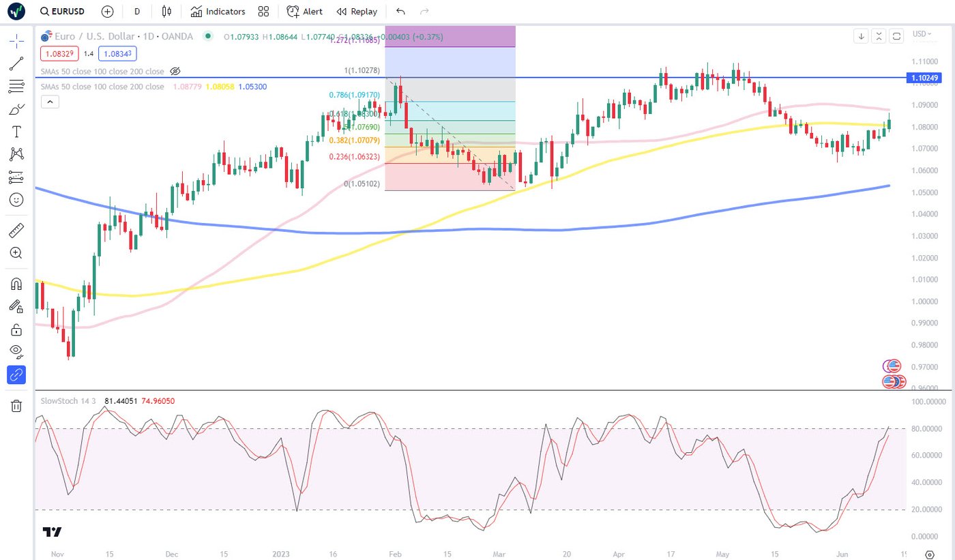The image size is (955, 560).
Task: Click the blue 1.08343 buy price button
Action: click(118, 53)
